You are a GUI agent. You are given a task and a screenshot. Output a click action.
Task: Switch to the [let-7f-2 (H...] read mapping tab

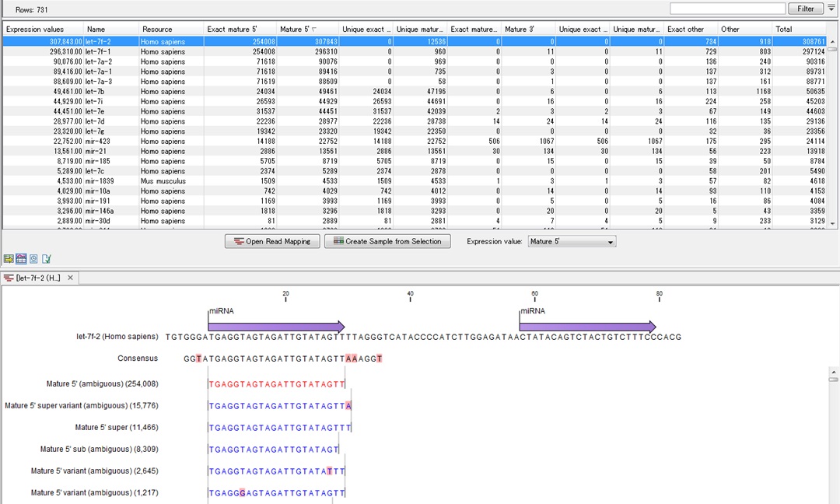37,278
